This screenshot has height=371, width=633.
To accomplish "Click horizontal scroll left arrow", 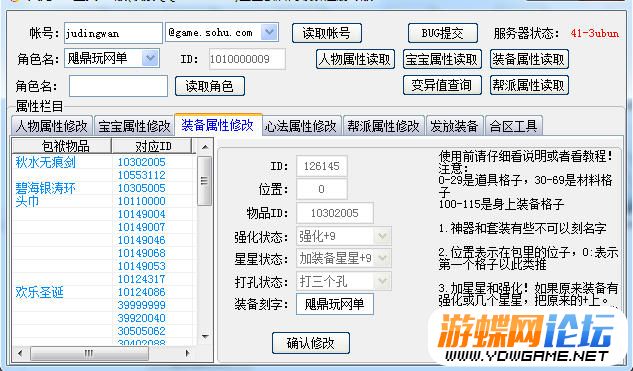I will 20,354.
